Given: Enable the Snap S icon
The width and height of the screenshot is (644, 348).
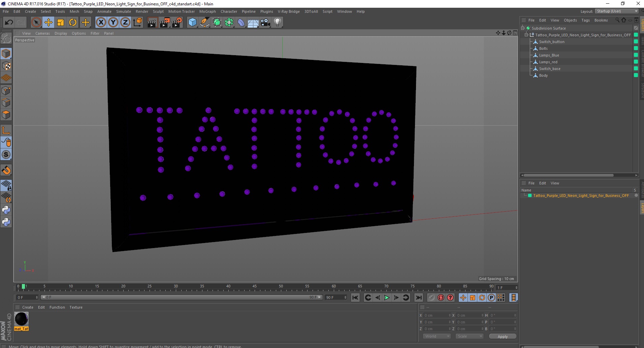Looking at the screenshot, I should pyautogui.click(x=6, y=154).
